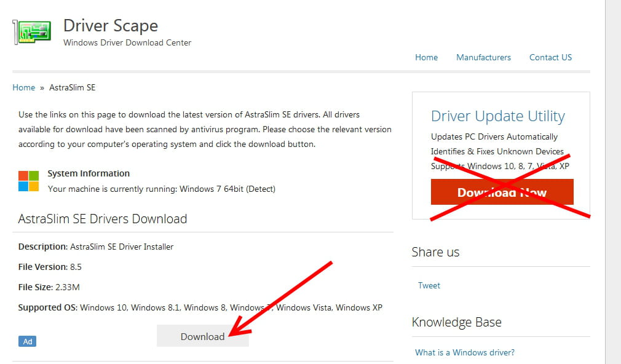Click the blue Ad badge
The width and height of the screenshot is (621, 364).
pos(27,341)
